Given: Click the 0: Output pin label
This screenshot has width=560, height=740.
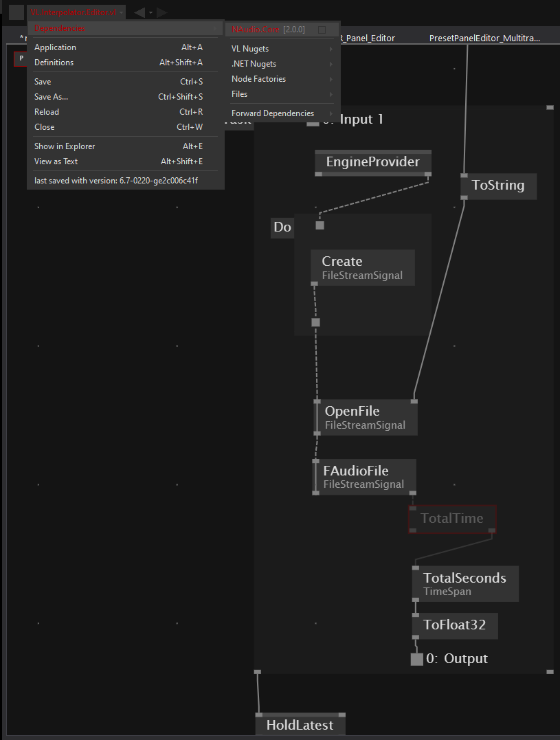Looking at the screenshot, I should [x=457, y=659].
